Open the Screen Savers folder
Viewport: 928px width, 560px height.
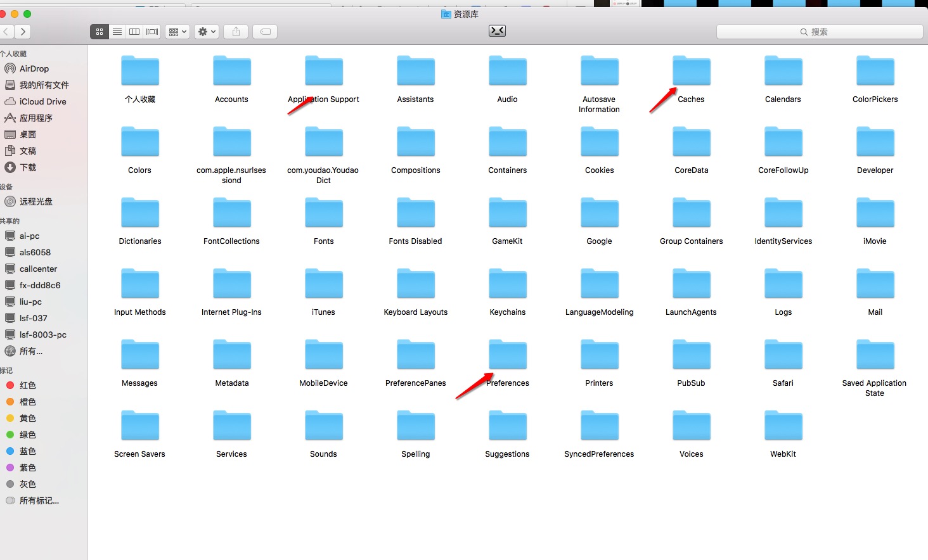pos(139,426)
